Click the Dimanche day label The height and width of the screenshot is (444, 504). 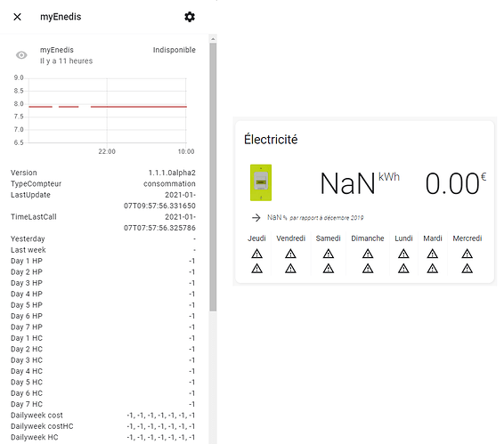pos(368,238)
